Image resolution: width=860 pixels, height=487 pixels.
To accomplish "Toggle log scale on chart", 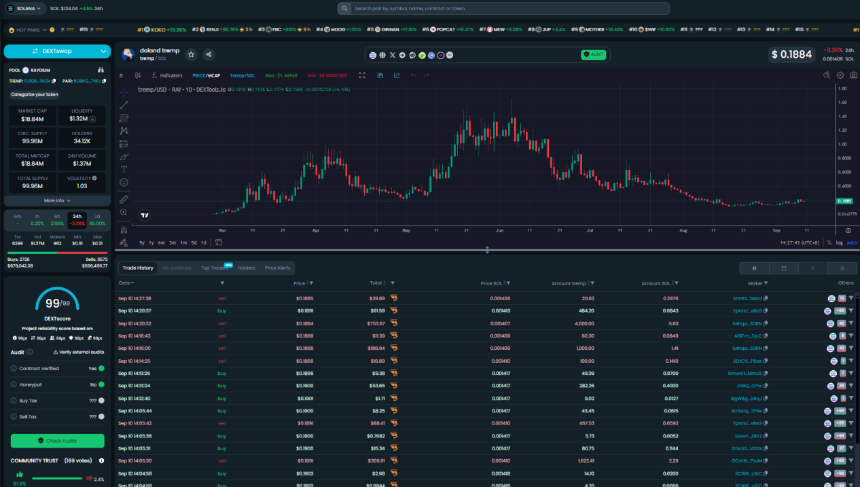I will [839, 242].
